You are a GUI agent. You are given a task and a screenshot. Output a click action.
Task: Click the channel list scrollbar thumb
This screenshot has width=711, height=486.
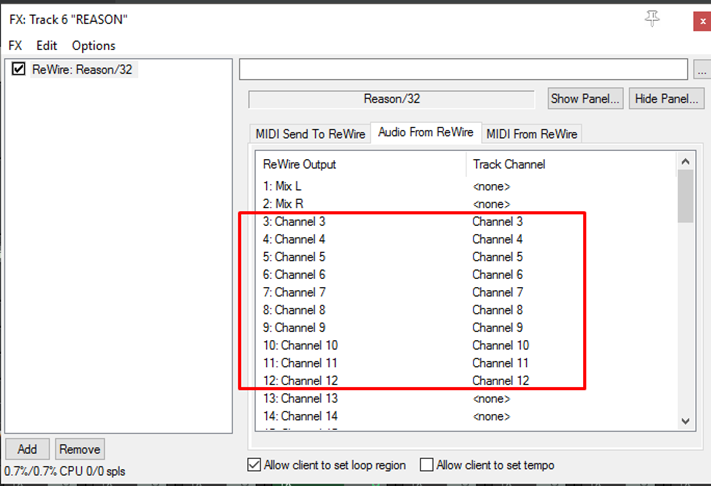coord(686,196)
